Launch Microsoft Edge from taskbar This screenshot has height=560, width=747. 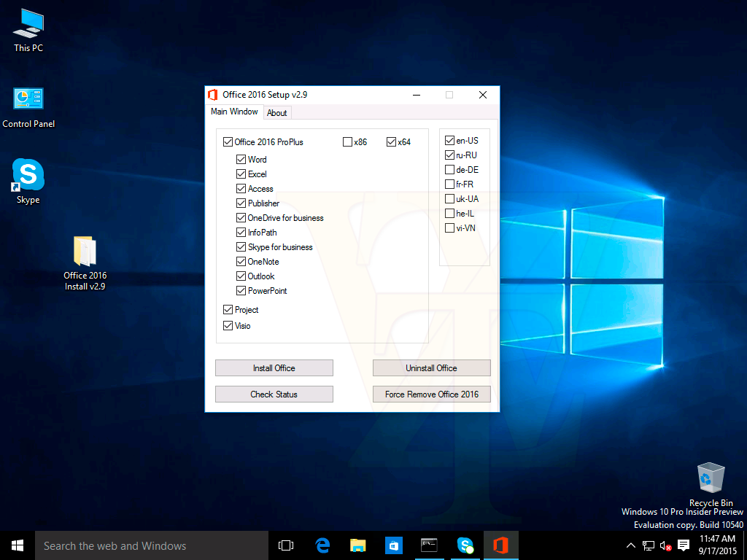point(322,545)
